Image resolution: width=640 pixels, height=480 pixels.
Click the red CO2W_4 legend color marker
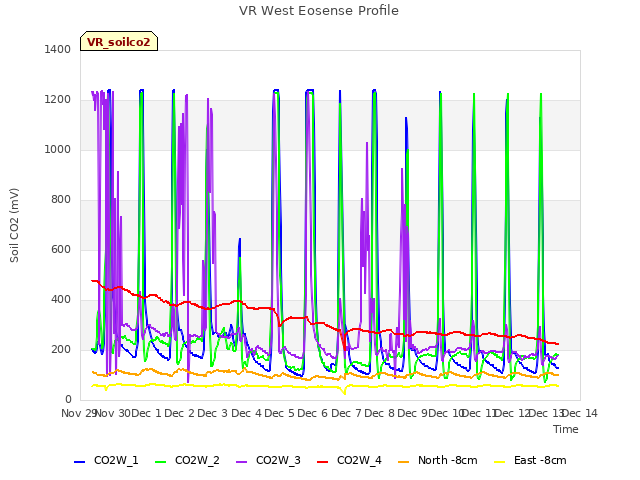point(323,461)
